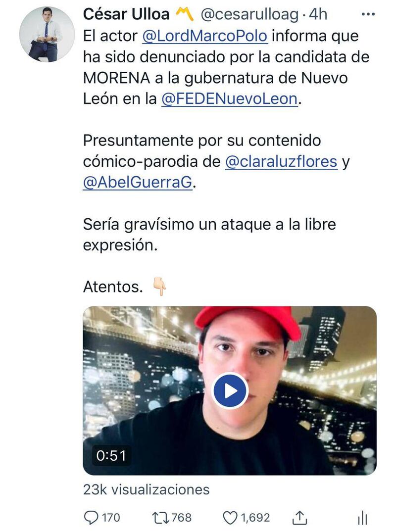This screenshot has width=396, height=532.
Task: Open the share upload icon
Action: pos(299,518)
